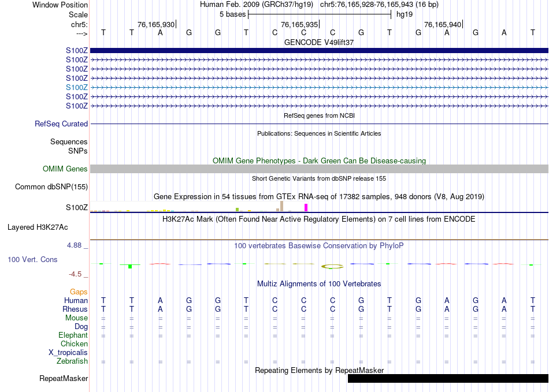
Task: Click the black RepeatMasker element block
Action: click(x=448, y=378)
